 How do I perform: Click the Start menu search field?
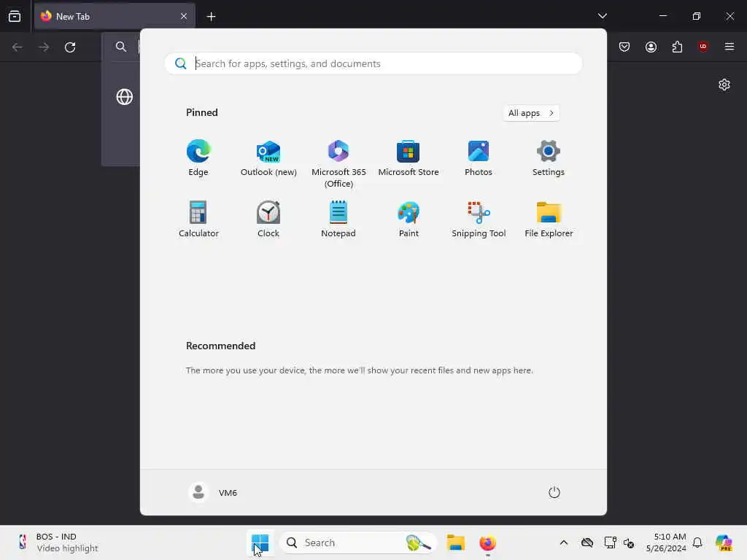373,63
